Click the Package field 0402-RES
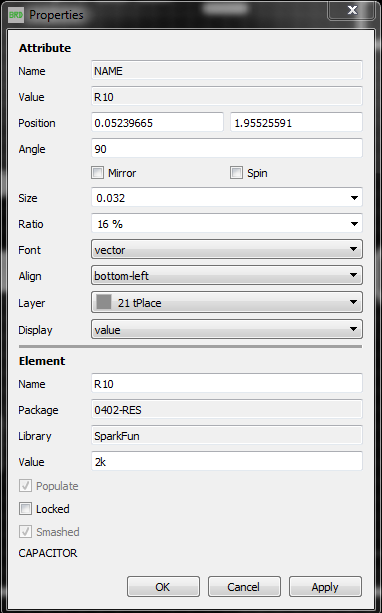382x613 pixels. 227,410
